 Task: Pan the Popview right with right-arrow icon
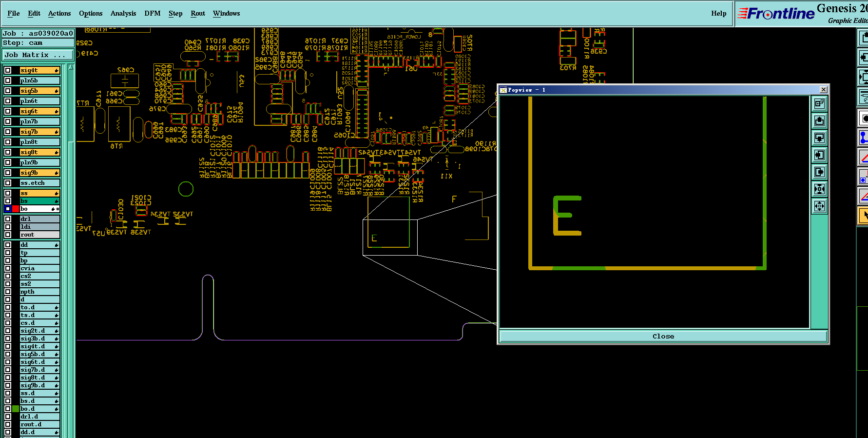coord(819,172)
